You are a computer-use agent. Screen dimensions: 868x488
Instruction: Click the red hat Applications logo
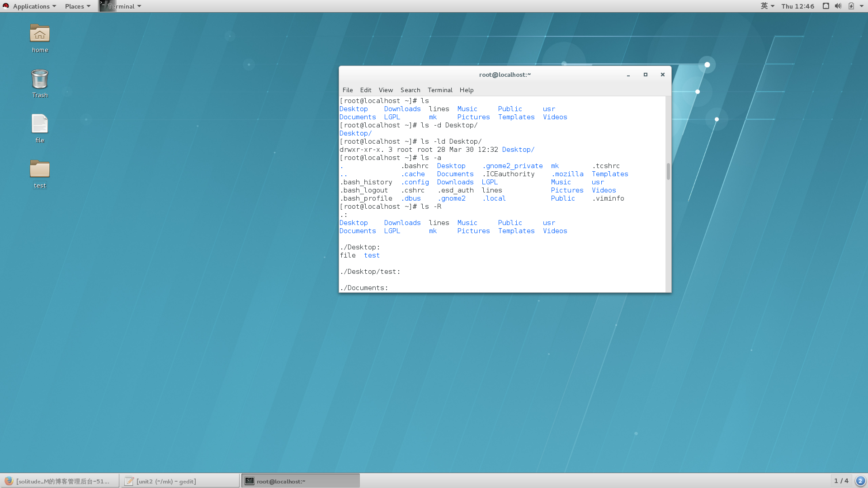(x=6, y=6)
